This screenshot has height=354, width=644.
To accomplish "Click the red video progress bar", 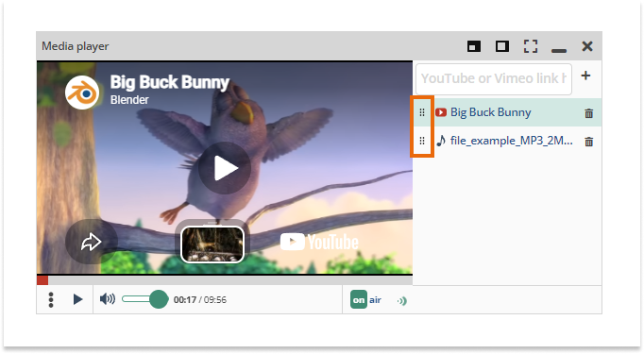I will 42,280.
